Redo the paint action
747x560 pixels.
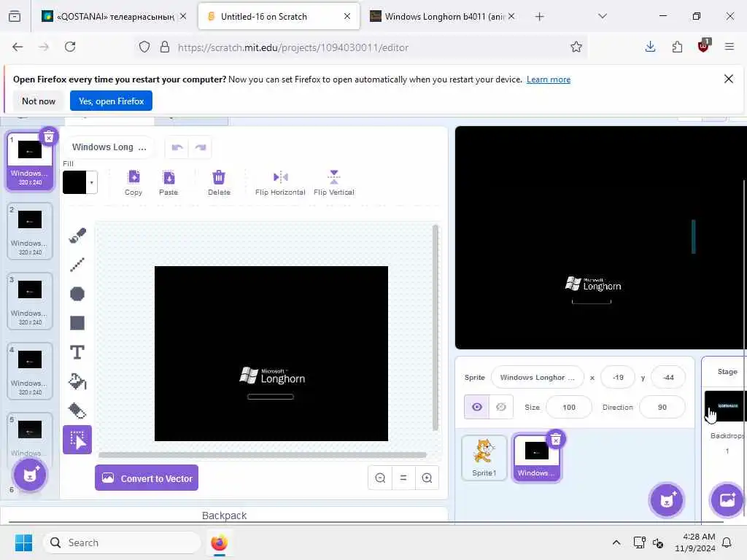point(201,147)
